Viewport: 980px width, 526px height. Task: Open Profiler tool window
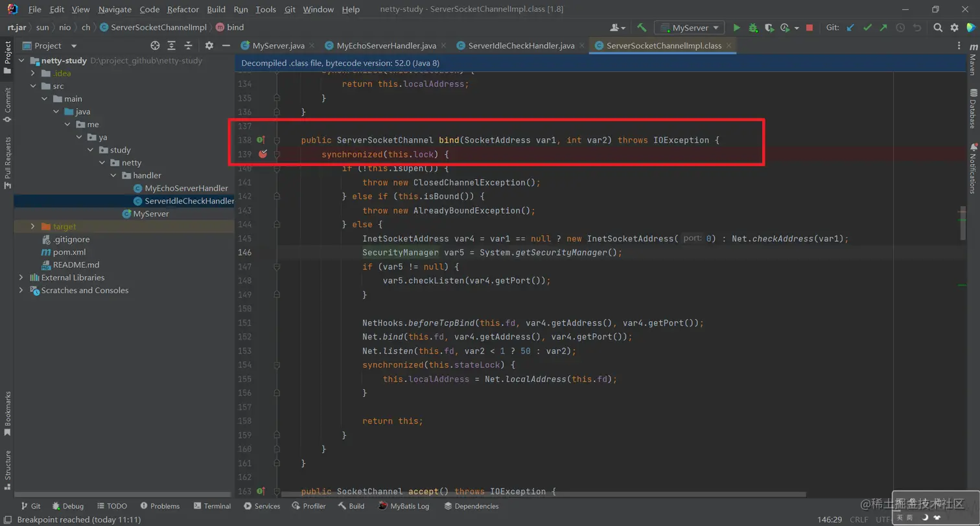[309, 506]
